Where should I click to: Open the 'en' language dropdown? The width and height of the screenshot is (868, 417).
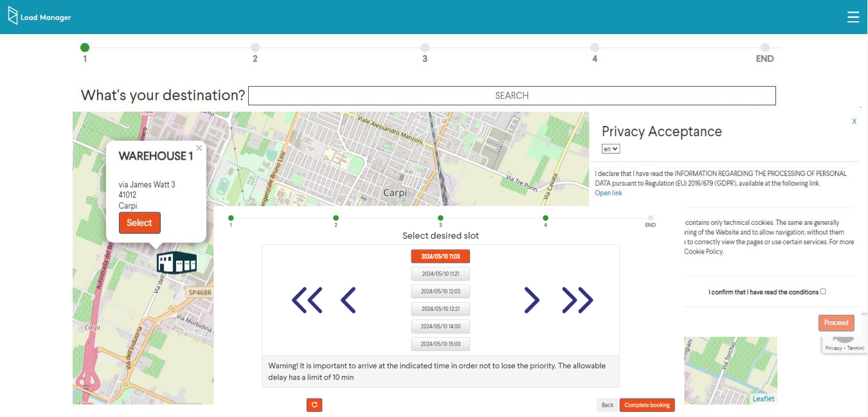(x=611, y=148)
